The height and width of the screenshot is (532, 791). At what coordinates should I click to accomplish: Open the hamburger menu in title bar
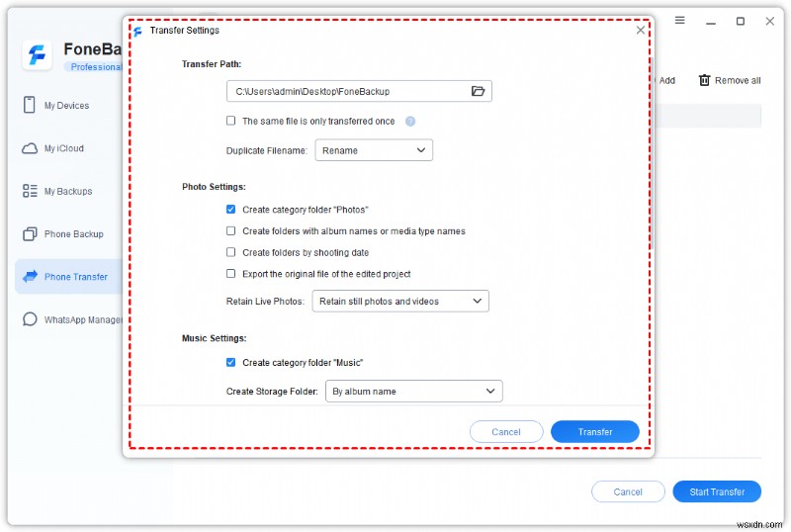pyautogui.click(x=679, y=20)
